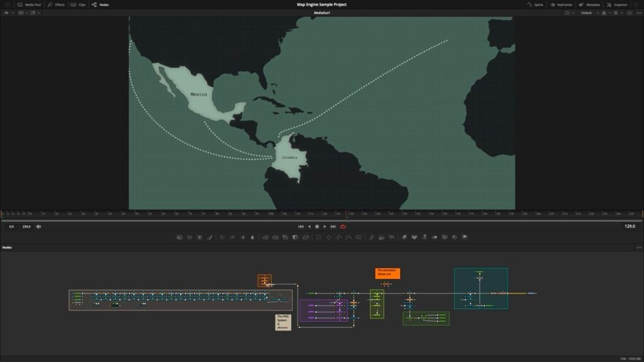Jump to the first frame
This screenshot has height=362, width=644.
[301, 226]
